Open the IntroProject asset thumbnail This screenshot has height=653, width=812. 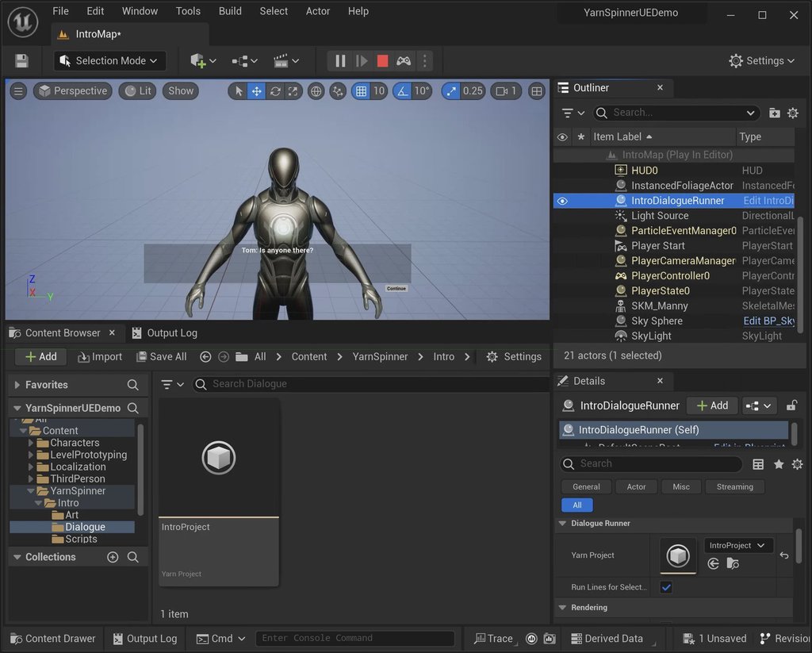pos(219,458)
